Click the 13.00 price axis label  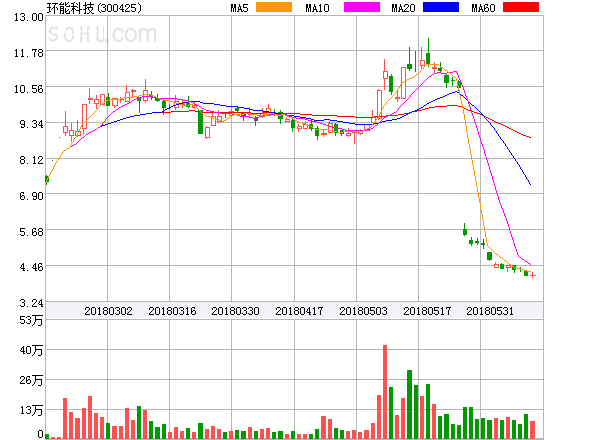(29, 17)
